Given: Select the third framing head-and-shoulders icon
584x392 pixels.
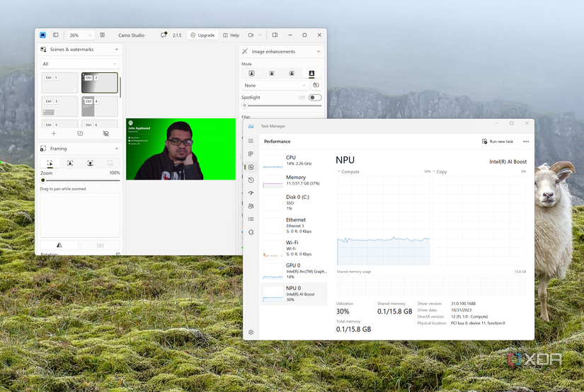Looking at the screenshot, I should pyautogui.click(x=90, y=163).
